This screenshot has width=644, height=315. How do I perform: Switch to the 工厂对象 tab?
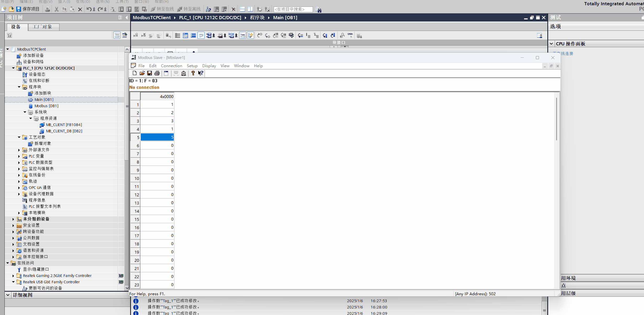(42, 27)
